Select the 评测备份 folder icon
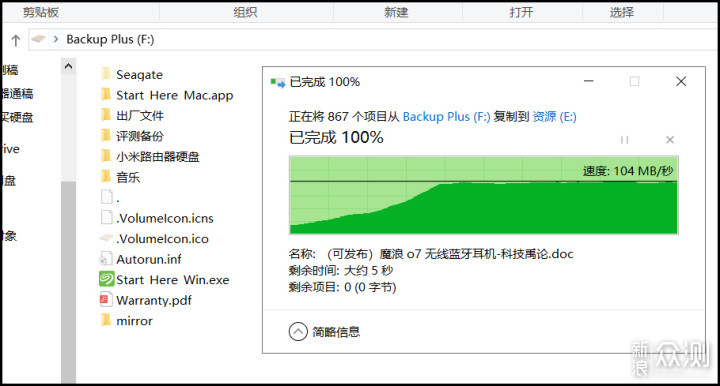This screenshot has width=720, height=386. 106,135
